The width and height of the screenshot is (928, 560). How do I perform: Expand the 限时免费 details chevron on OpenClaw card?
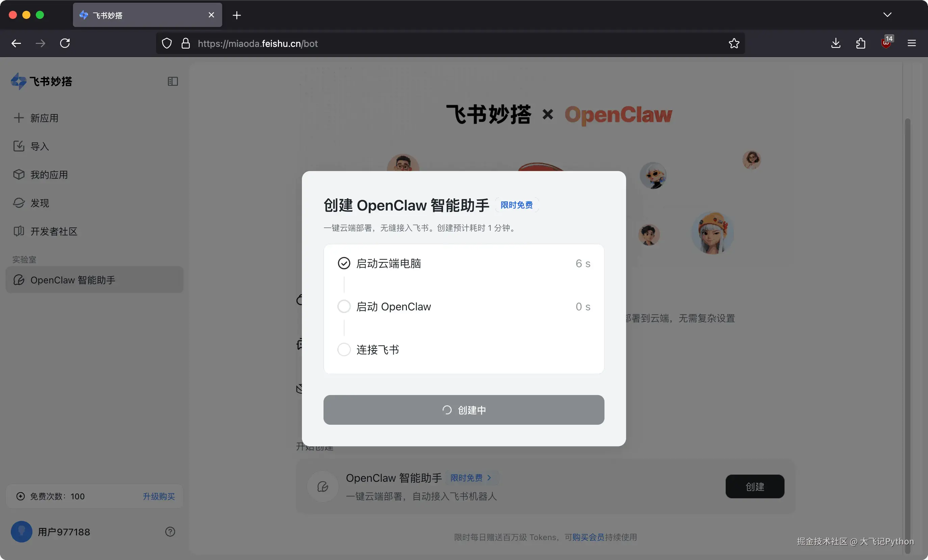pos(490,478)
